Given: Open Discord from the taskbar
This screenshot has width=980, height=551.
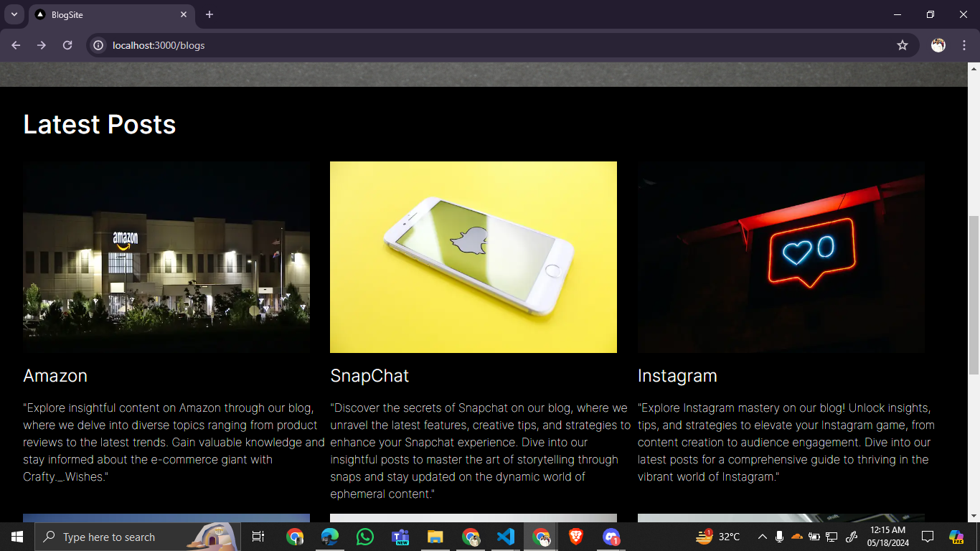Looking at the screenshot, I should (611, 537).
